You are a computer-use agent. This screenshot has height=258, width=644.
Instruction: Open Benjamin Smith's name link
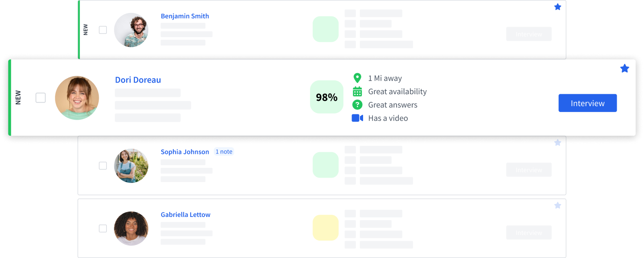[185, 16]
